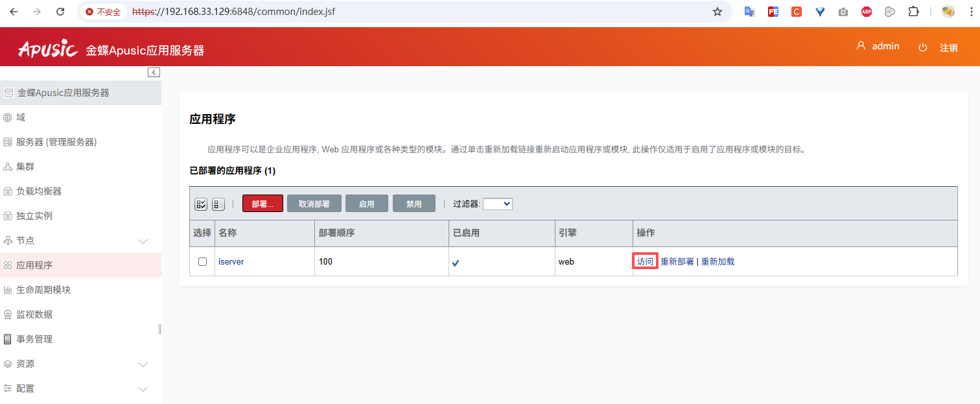Click the not-secure warning badge in address bar

(x=104, y=12)
